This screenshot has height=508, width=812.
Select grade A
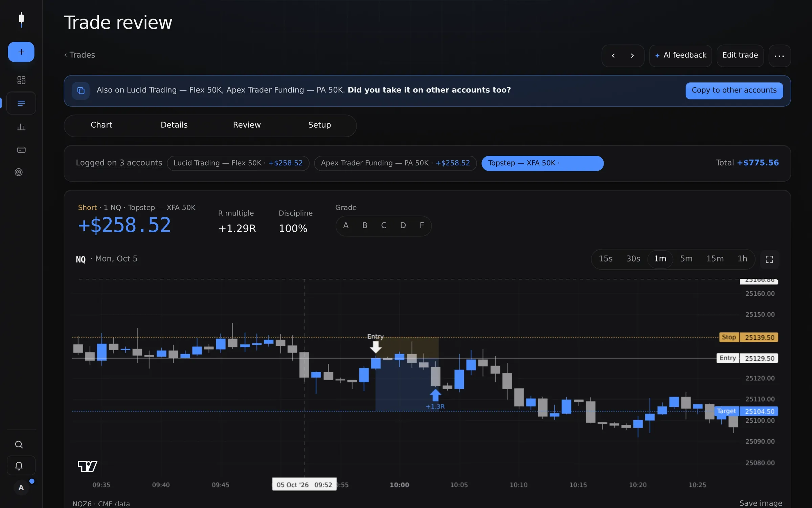click(x=346, y=226)
